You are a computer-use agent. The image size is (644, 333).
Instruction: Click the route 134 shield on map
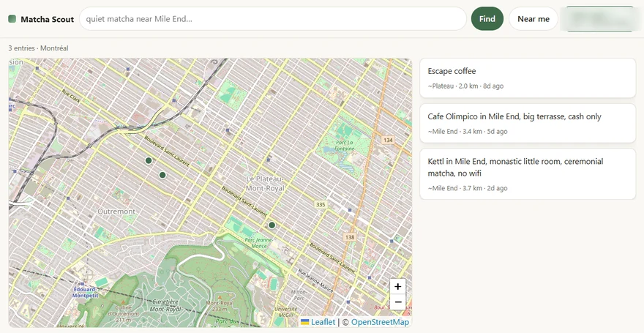388,140
